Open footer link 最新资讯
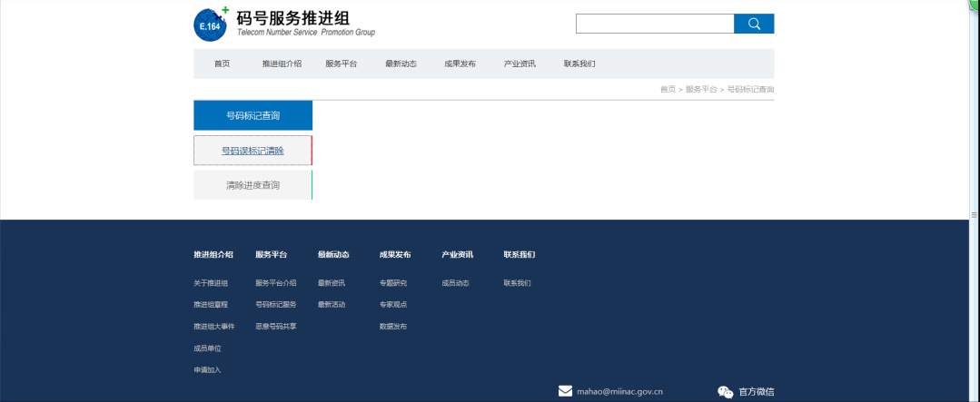Viewport: 980px width, 402px height. 332,283
